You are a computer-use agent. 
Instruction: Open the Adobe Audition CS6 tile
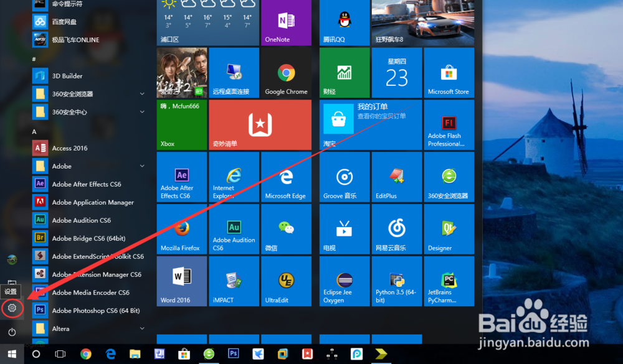(234, 228)
